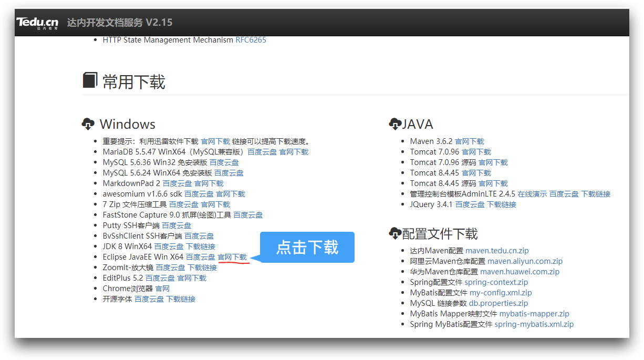Open Eclipse JavaEE 百度云盘 link
This screenshot has height=360, width=644.
tap(200, 257)
